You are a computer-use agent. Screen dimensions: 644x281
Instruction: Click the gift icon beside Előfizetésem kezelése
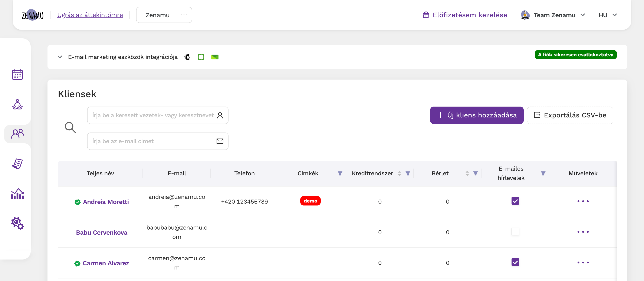coord(426,15)
